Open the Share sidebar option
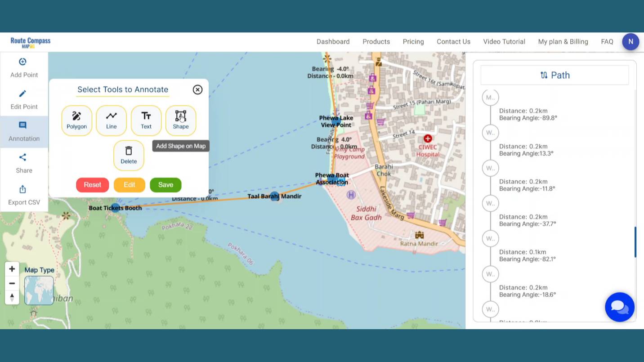This screenshot has height=362, width=644. 24,164
